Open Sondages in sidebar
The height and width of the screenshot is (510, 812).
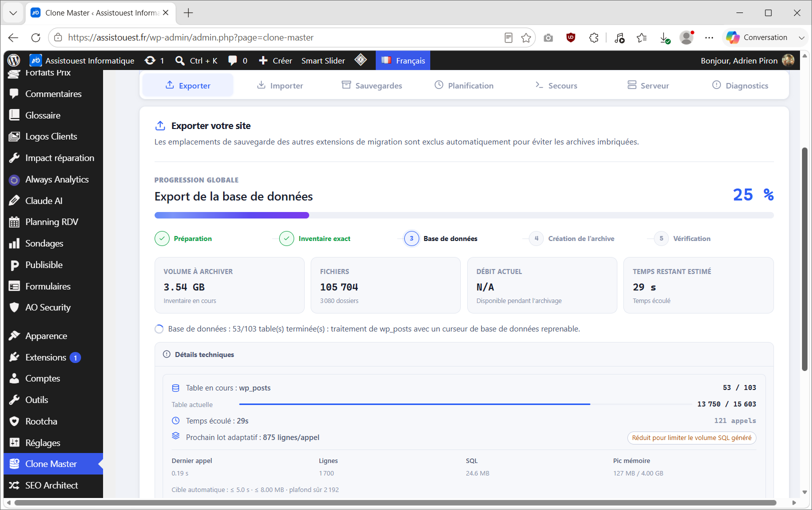point(53,243)
